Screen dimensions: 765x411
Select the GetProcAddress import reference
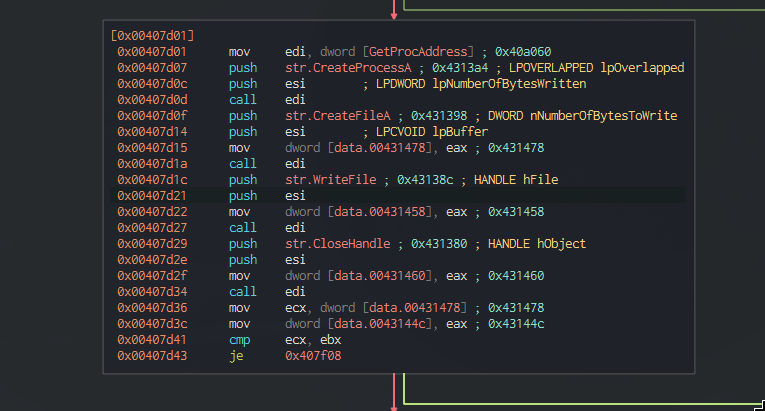(418, 52)
